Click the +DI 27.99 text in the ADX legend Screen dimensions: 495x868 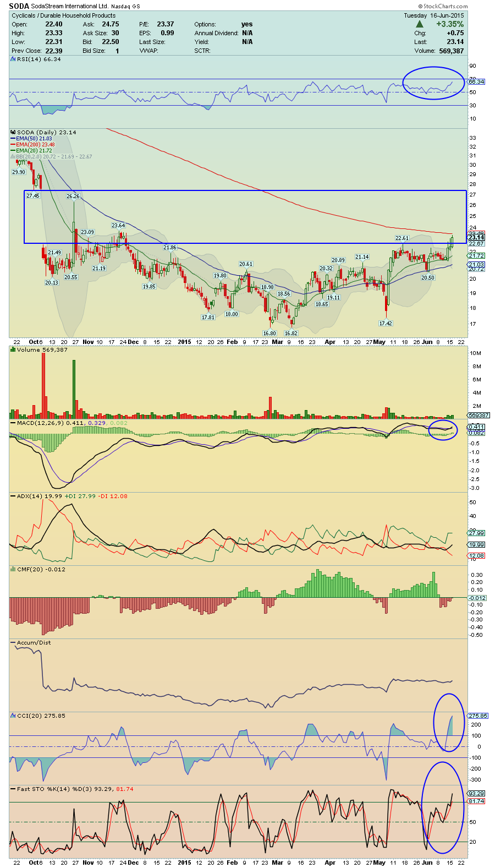(80, 496)
